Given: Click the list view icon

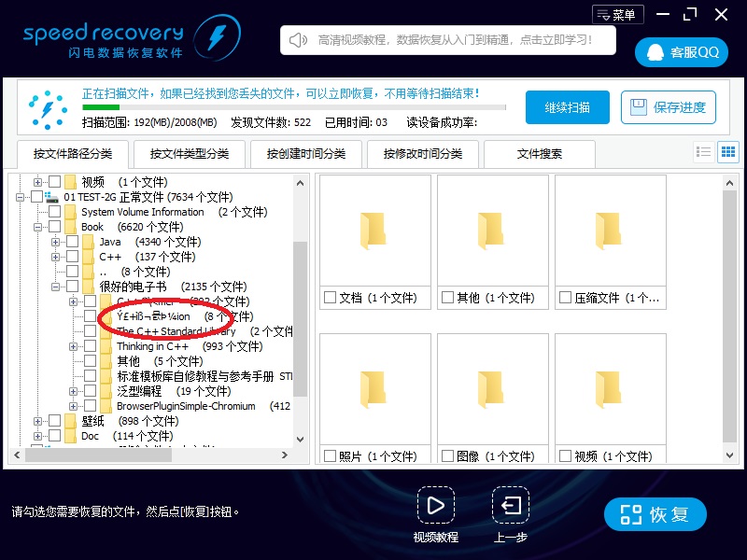Looking at the screenshot, I should tap(704, 152).
